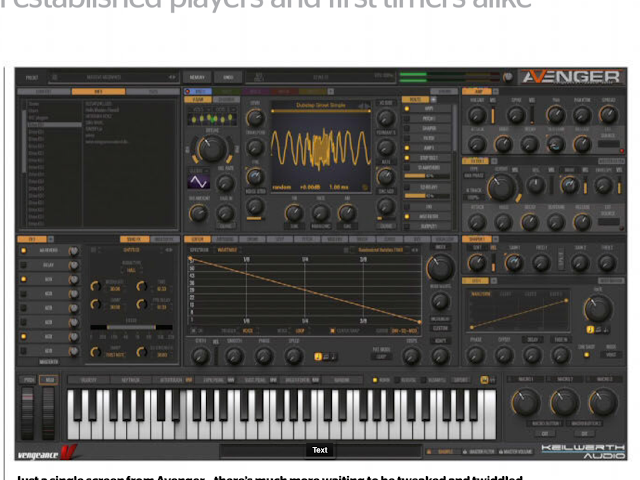Click the Macro Button 1 button

(546, 424)
